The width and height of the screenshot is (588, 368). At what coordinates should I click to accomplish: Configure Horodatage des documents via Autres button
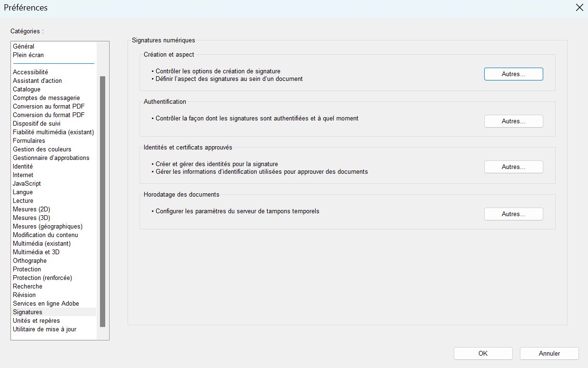click(513, 214)
